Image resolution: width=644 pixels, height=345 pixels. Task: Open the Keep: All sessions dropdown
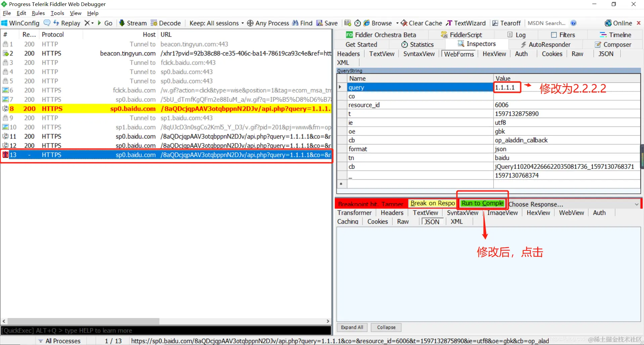point(216,23)
